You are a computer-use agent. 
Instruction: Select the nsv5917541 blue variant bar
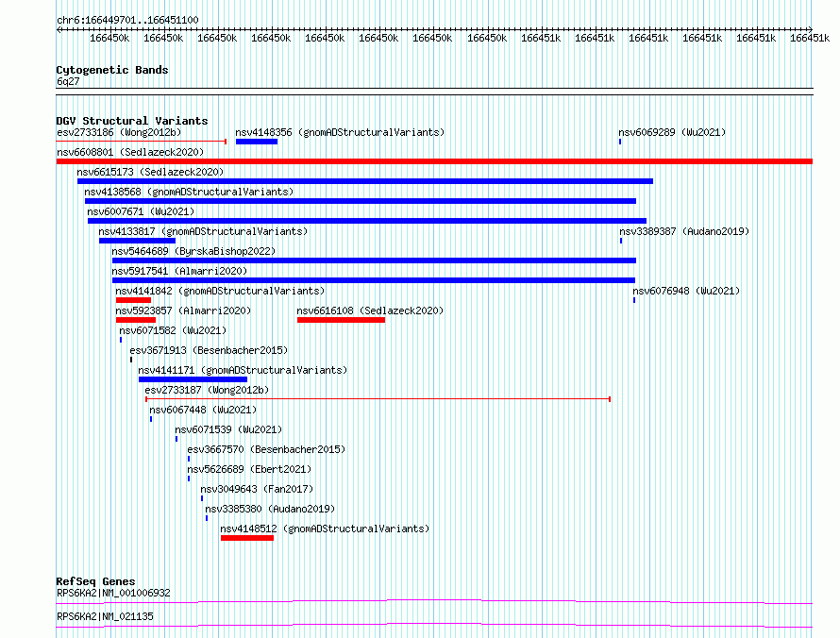point(374,280)
